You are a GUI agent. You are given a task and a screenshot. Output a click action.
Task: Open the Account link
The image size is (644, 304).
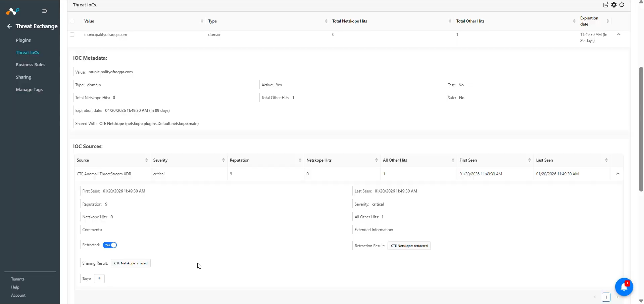click(x=18, y=295)
